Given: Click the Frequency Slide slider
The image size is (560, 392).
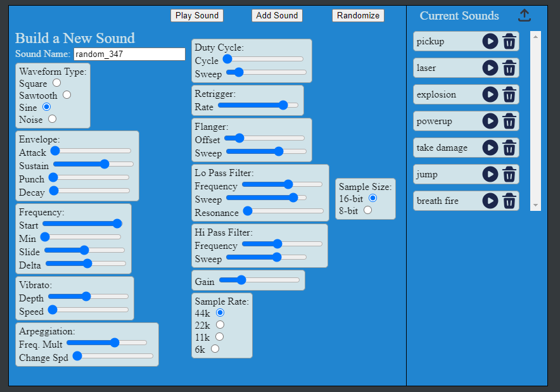Looking at the screenshot, I should [x=84, y=250].
